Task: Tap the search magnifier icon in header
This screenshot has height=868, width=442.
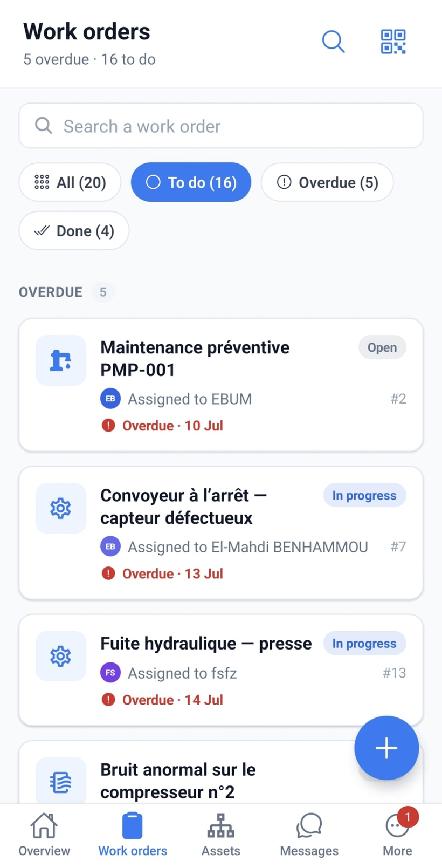Action: [x=333, y=42]
